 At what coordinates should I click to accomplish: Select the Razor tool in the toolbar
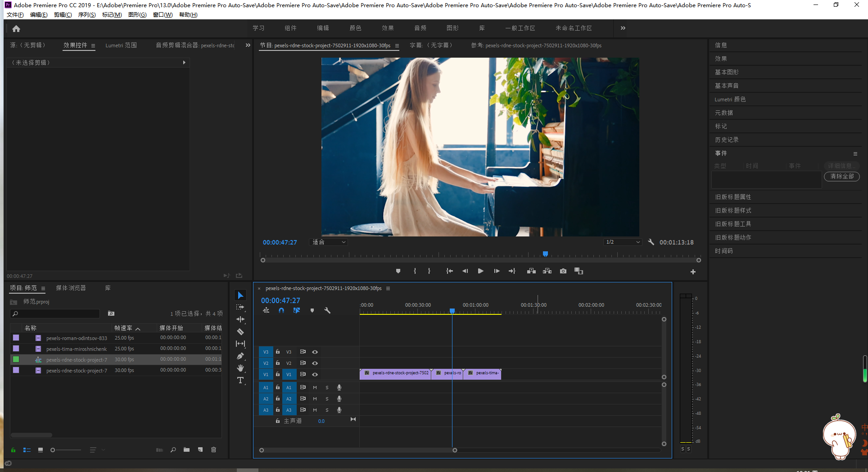[240, 332]
